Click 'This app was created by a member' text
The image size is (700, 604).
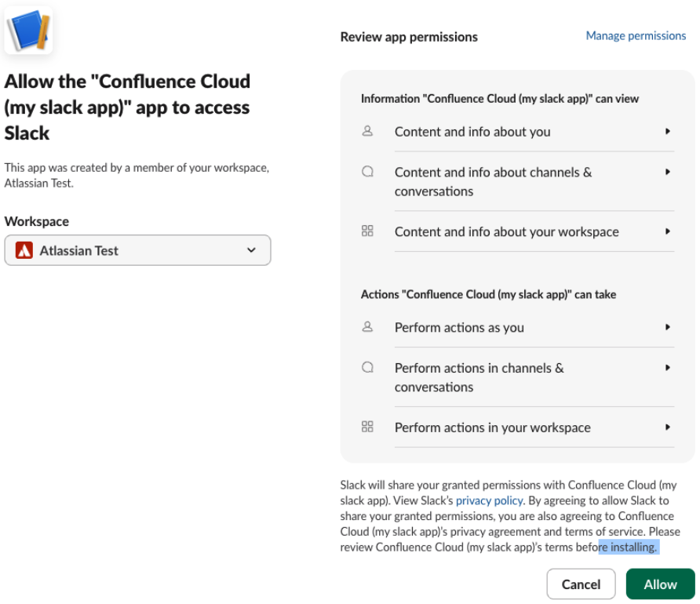(137, 175)
